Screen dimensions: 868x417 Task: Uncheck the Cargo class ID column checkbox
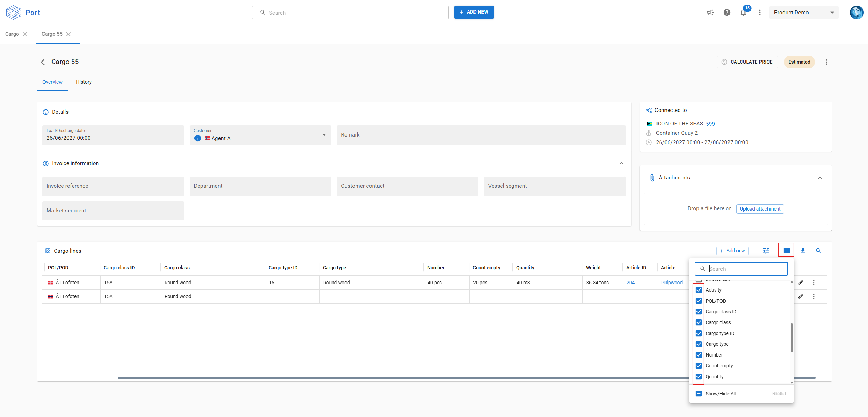pyautogui.click(x=699, y=312)
